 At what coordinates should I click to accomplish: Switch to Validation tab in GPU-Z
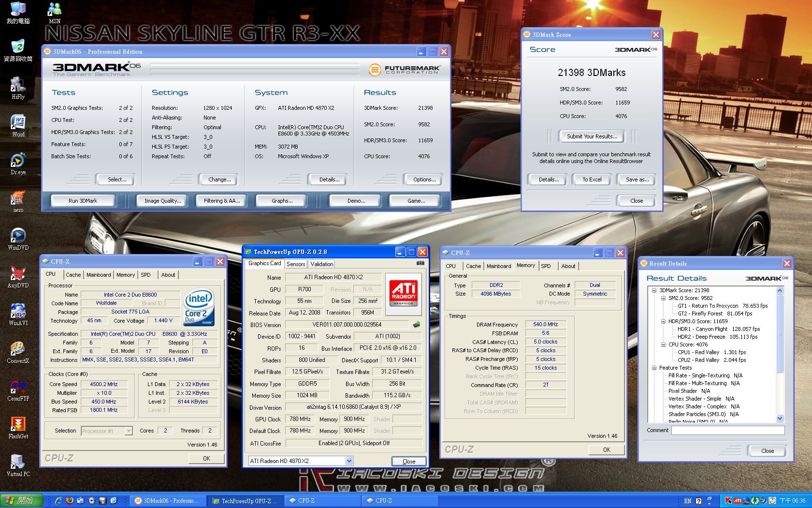click(x=322, y=264)
